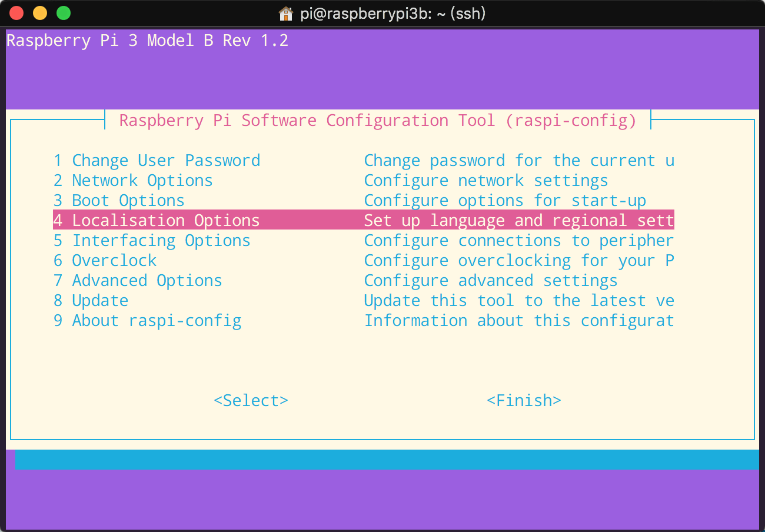
Task: Click the Raspberry Pi Software Configuration Tool heading
Action: (378, 121)
